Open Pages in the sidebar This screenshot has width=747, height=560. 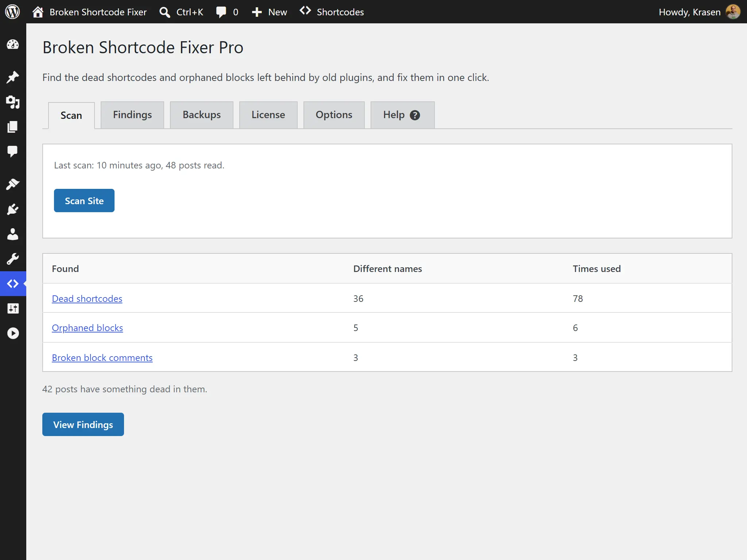coord(13,127)
